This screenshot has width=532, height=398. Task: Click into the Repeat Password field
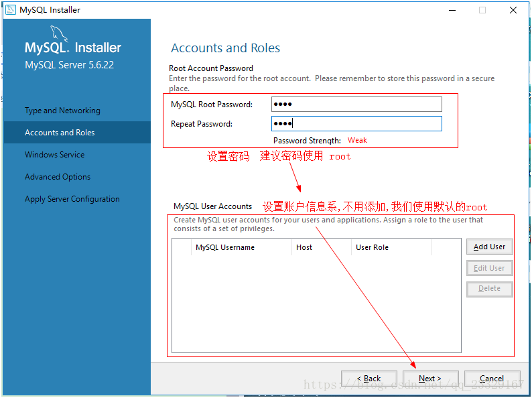356,124
